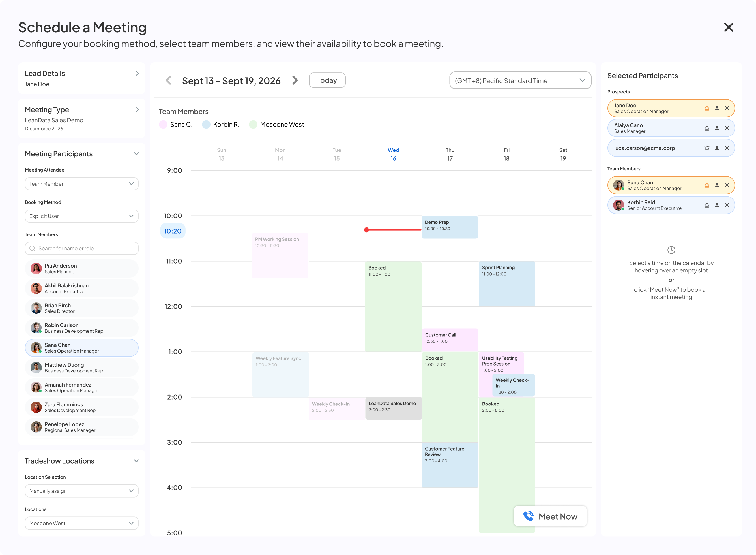Image resolution: width=756 pixels, height=555 pixels.
Task: Click the person icon for Korbin Reid
Action: [x=717, y=205]
